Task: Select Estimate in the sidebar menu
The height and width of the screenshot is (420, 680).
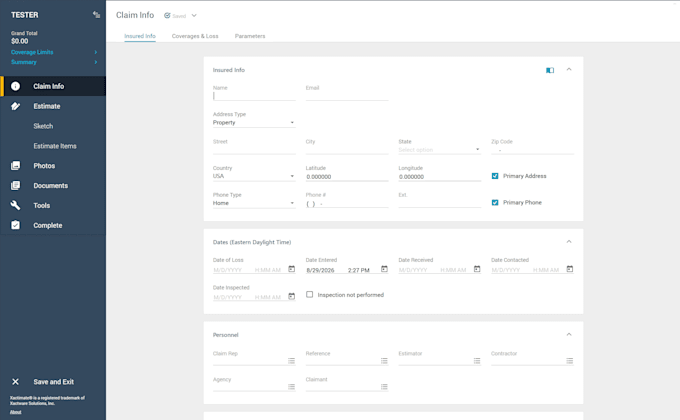Action: tap(47, 106)
